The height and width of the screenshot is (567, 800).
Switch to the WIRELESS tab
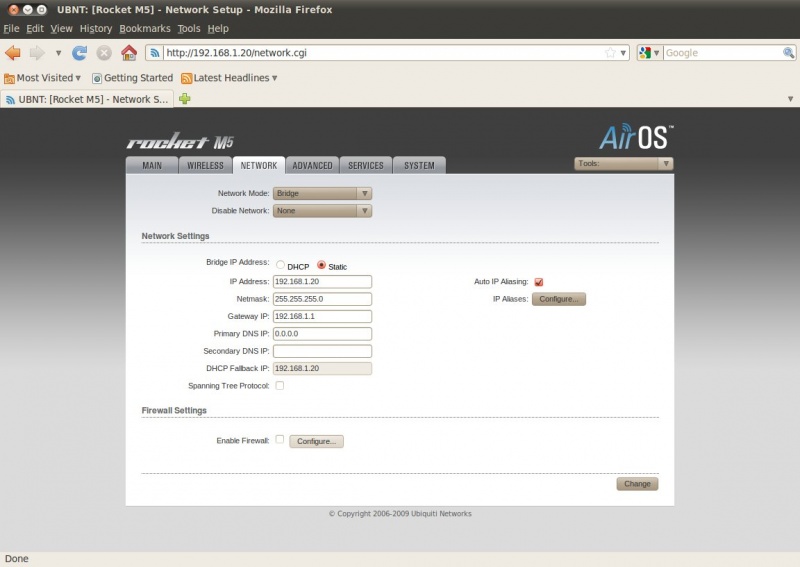[205, 165]
